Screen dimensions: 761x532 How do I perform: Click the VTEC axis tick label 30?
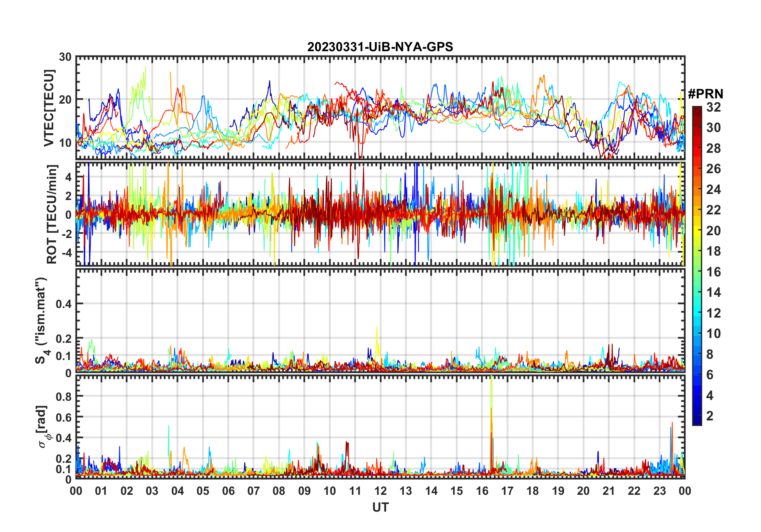point(65,57)
